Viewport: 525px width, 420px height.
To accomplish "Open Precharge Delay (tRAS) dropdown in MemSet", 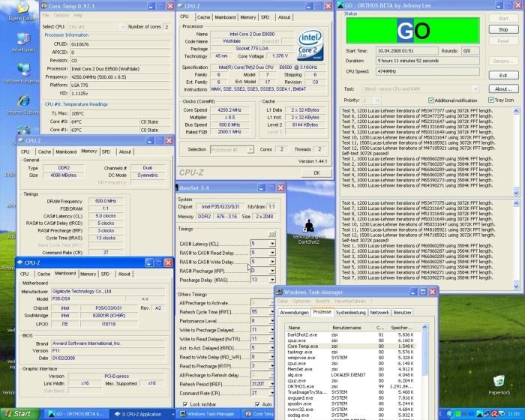I will 262,280.
